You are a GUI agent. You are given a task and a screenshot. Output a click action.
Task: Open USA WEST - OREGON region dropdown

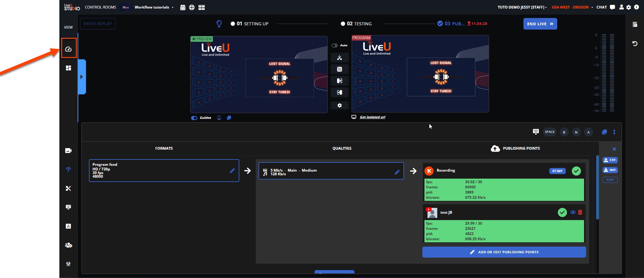pyautogui.click(x=572, y=7)
